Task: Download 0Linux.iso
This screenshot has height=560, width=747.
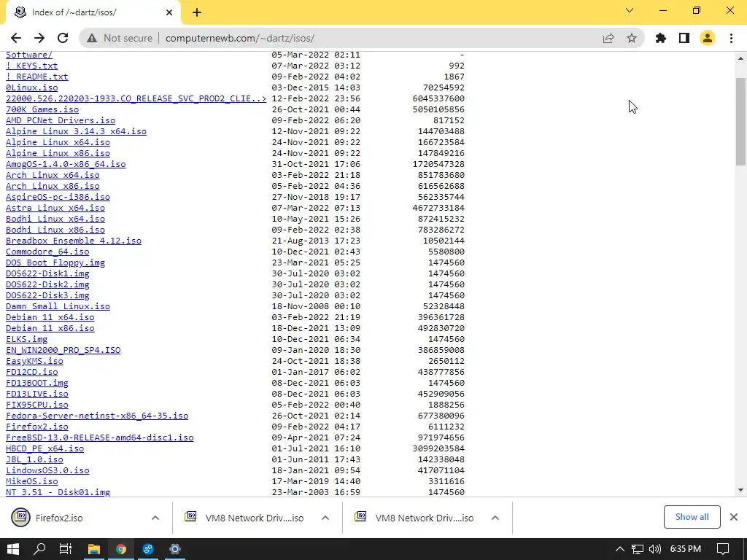Action: pos(31,87)
